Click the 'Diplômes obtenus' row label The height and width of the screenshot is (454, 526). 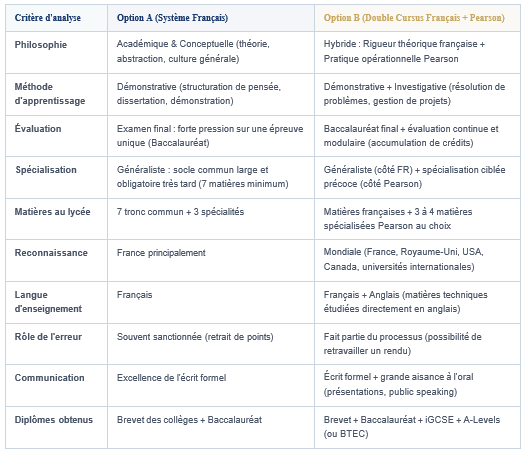(x=54, y=419)
